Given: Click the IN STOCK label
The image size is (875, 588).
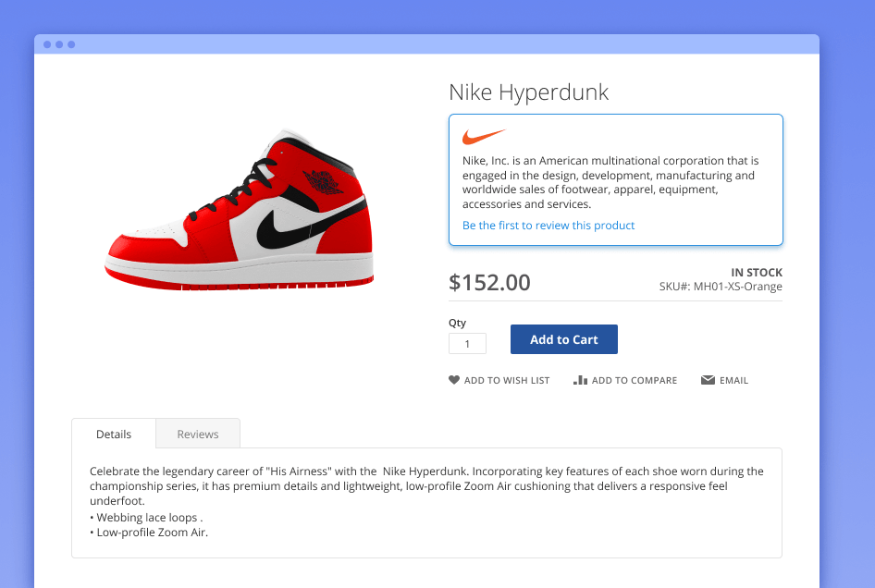Looking at the screenshot, I should (756, 272).
